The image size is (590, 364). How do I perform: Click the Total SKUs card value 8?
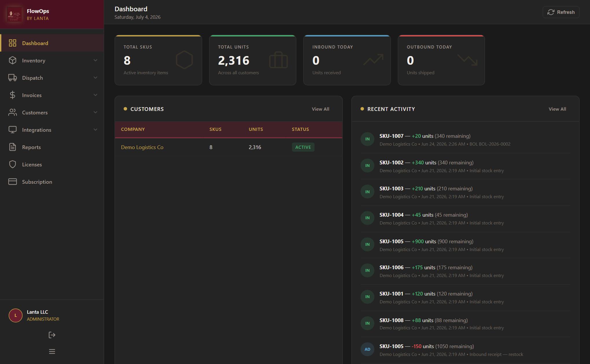[x=127, y=60]
